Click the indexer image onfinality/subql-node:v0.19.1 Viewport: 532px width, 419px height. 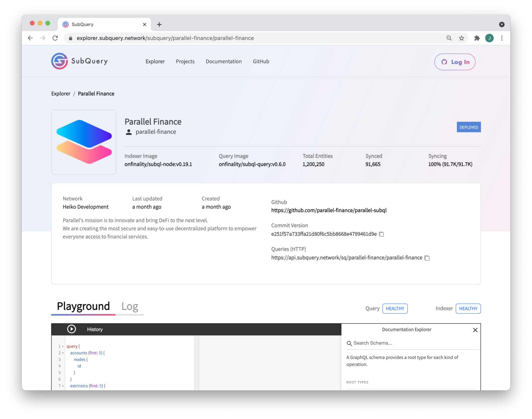158,164
